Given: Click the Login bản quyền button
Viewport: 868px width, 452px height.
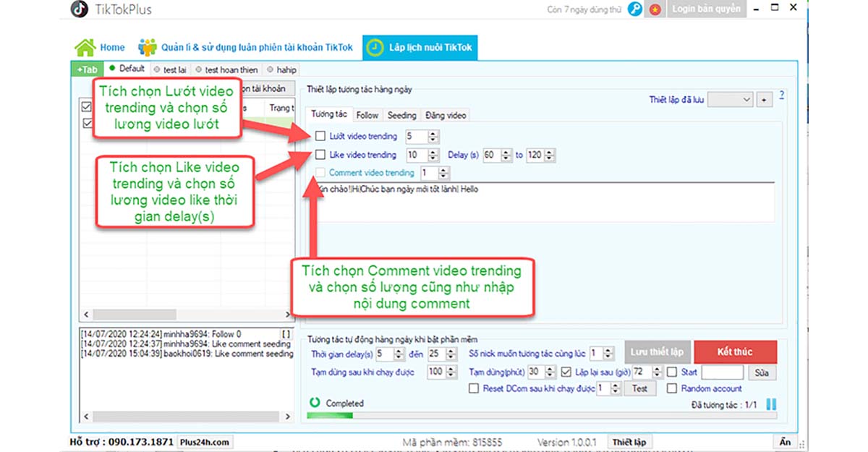Looking at the screenshot, I should [x=706, y=9].
